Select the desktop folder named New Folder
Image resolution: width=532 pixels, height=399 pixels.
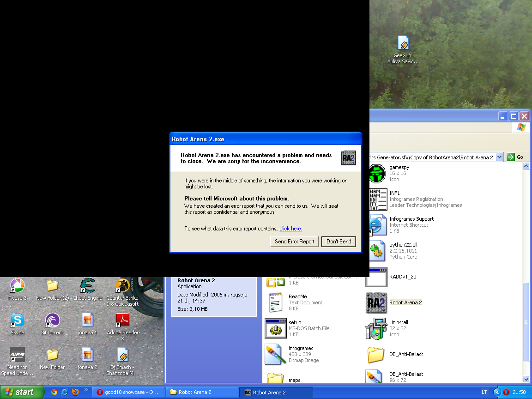[x=52, y=359]
